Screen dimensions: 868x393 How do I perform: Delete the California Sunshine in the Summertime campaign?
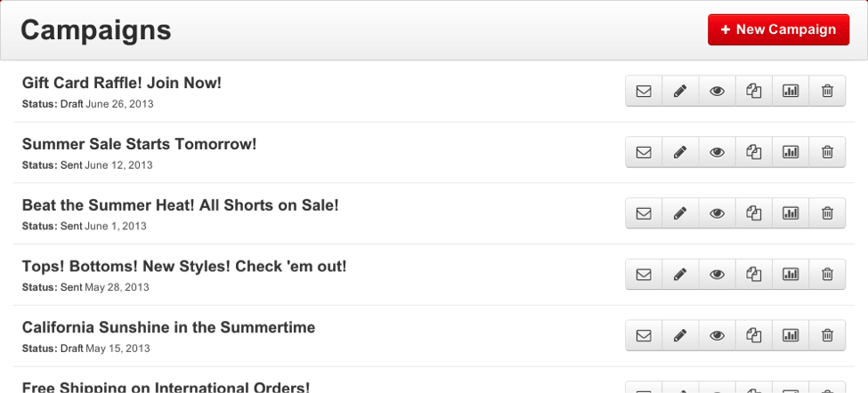pos(827,335)
